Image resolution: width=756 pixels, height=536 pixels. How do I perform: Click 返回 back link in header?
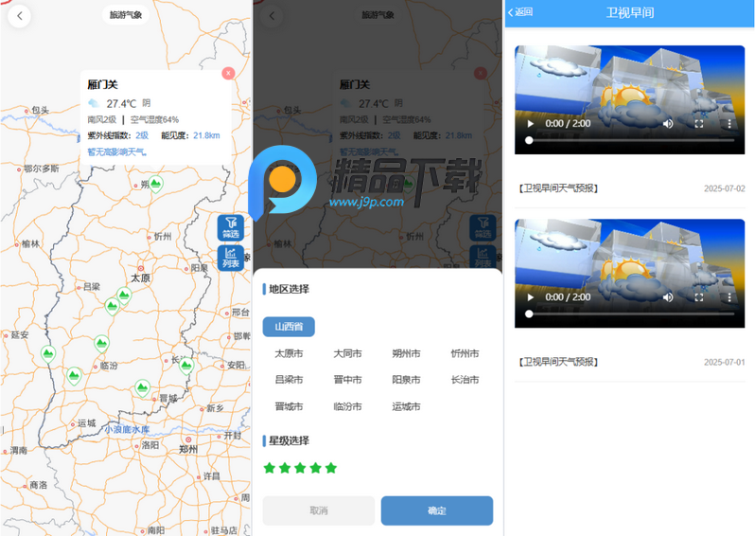coord(520,12)
